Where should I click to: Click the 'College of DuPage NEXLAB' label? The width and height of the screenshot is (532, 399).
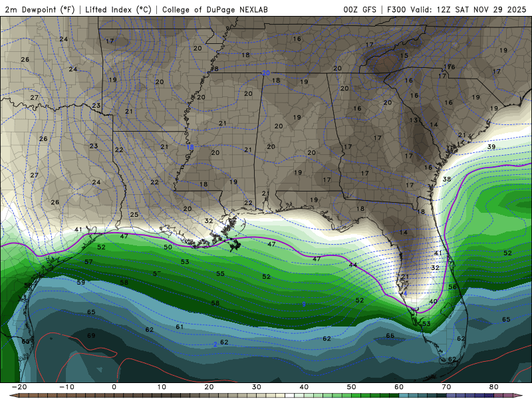(215, 10)
